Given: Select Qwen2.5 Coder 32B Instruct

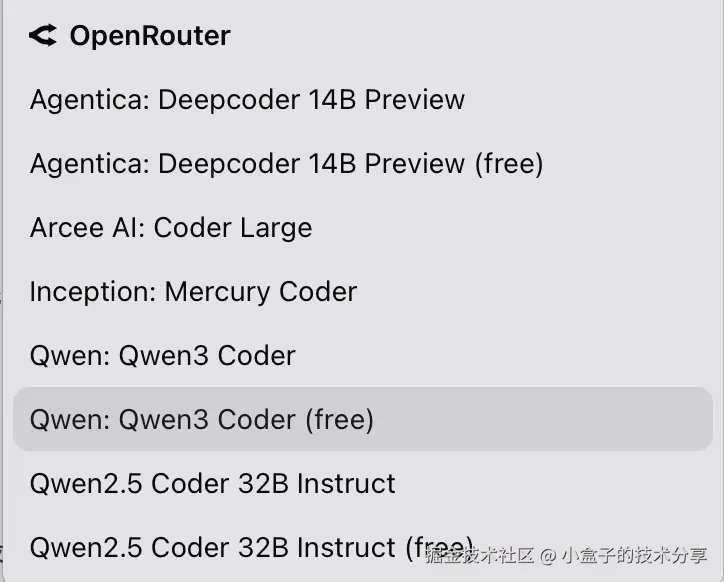Looking at the screenshot, I should point(213,484).
